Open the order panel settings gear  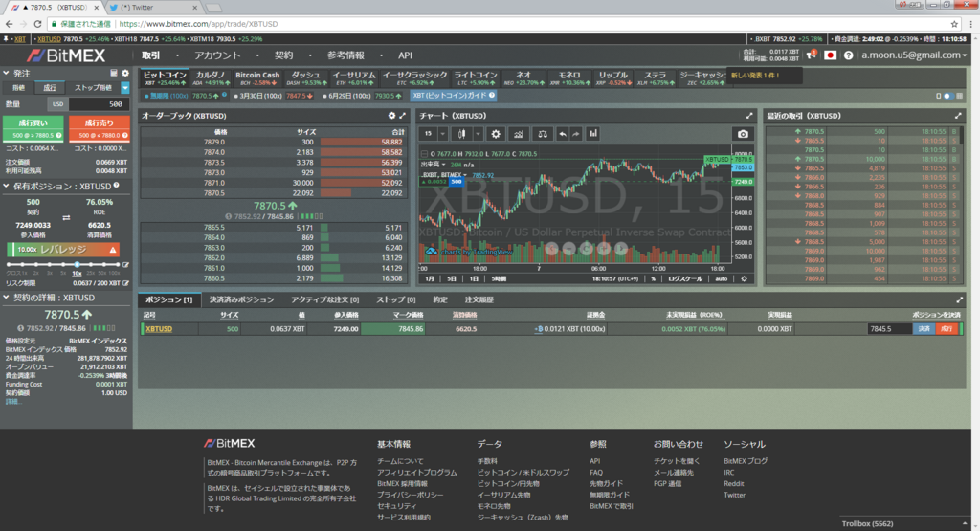click(125, 73)
